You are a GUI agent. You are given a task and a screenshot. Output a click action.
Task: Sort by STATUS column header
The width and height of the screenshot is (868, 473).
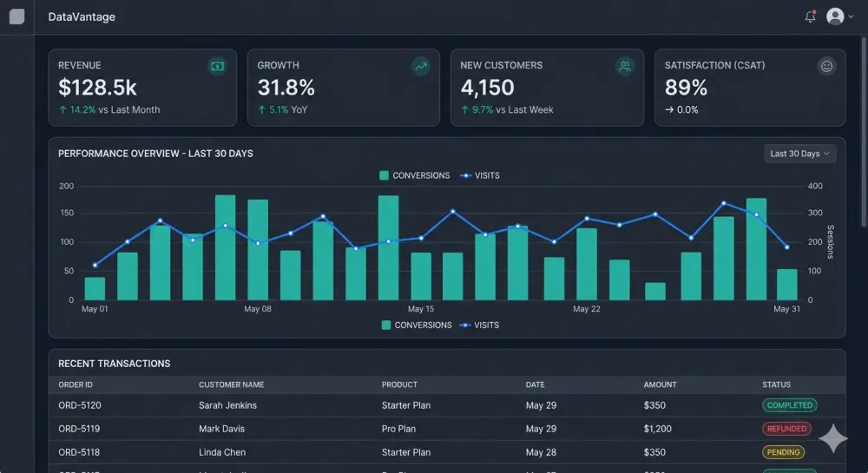pyautogui.click(x=776, y=384)
